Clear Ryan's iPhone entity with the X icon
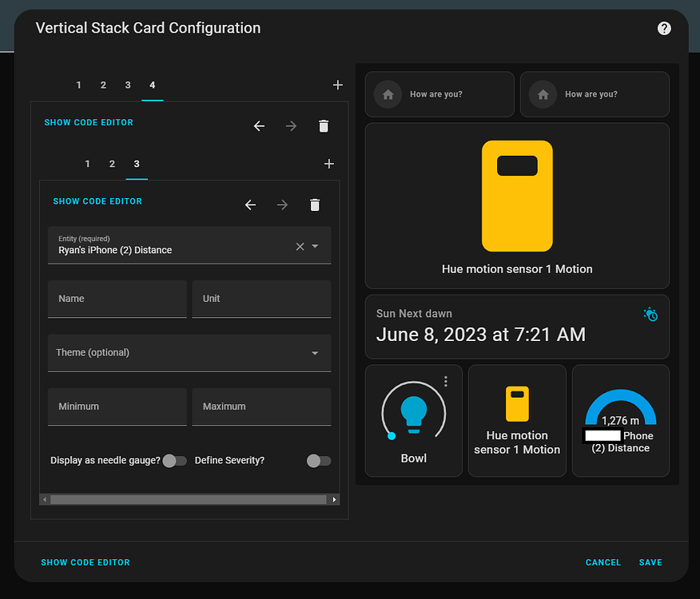Viewport: 700px width, 599px height. pyautogui.click(x=299, y=246)
